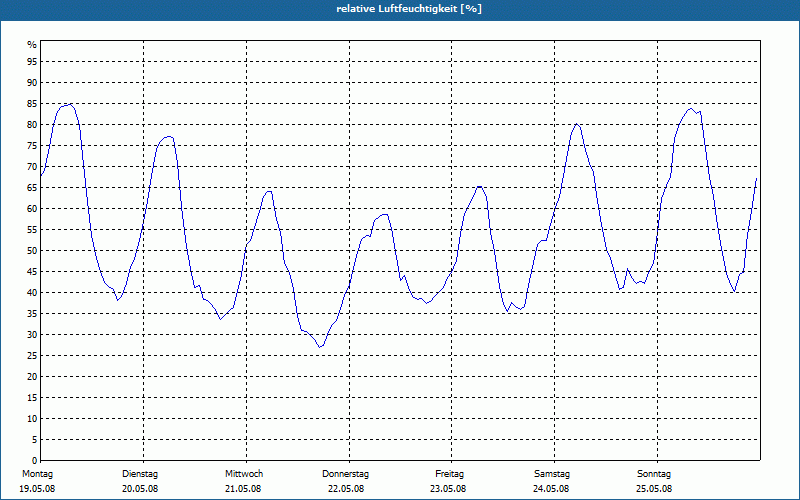The height and width of the screenshot is (500, 800).
Task: Click the 'Dienstag' day label
Action: point(140,474)
